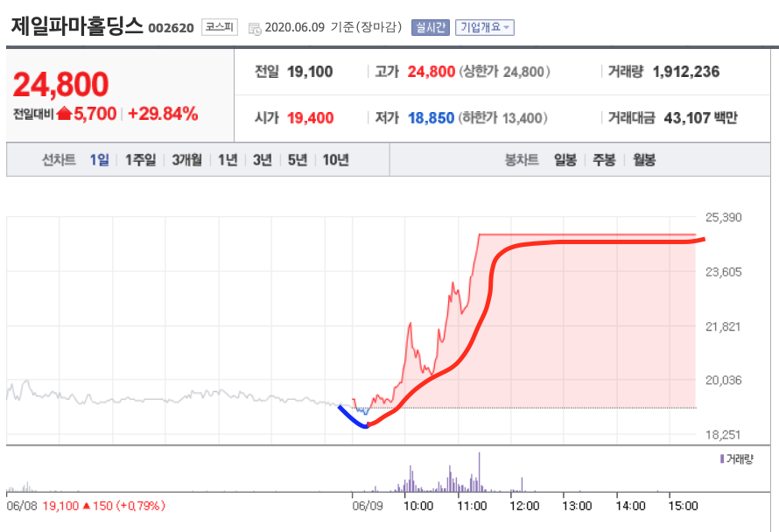Click the 전일 value 19,100

310,72
